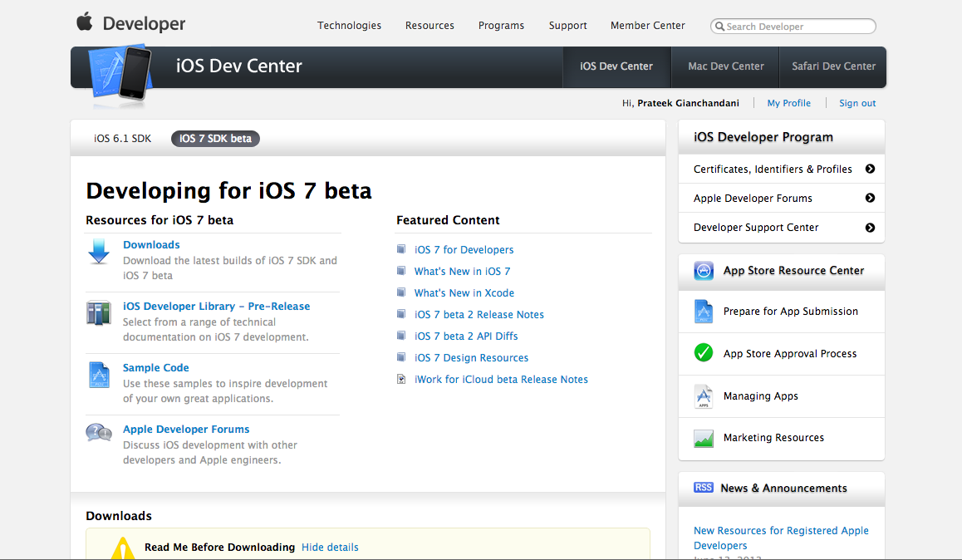
Task: Open the Programs menu
Action: [x=501, y=25]
